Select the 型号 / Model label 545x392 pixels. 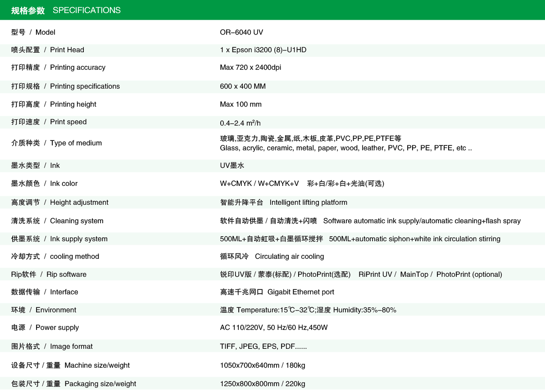33,32
